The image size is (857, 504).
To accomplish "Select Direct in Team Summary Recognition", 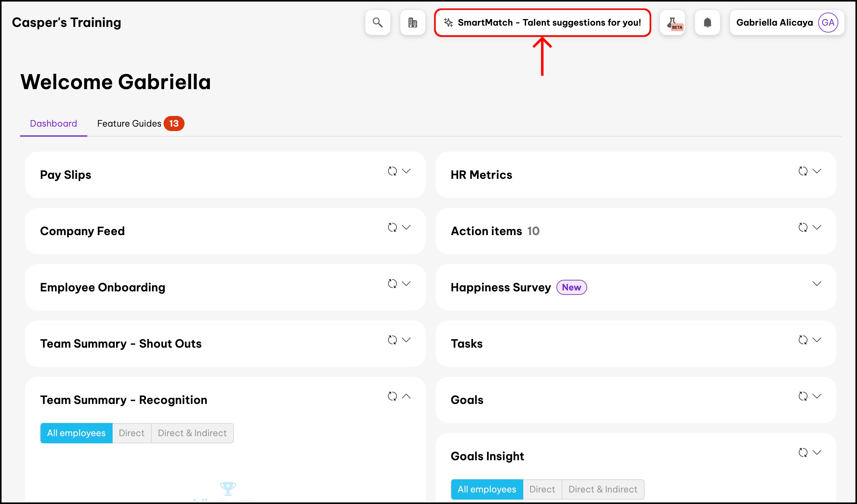I will pyautogui.click(x=131, y=433).
